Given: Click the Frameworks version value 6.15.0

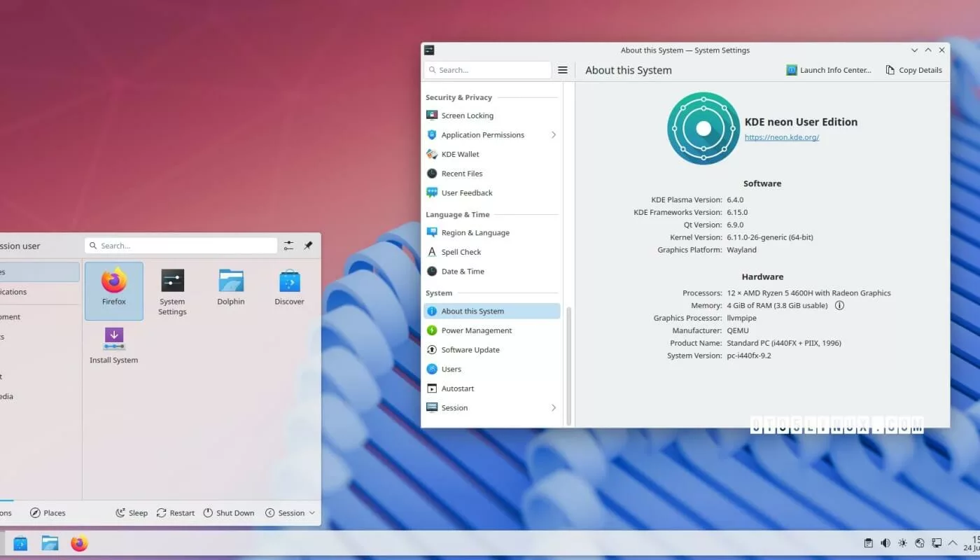Looking at the screenshot, I should [737, 212].
